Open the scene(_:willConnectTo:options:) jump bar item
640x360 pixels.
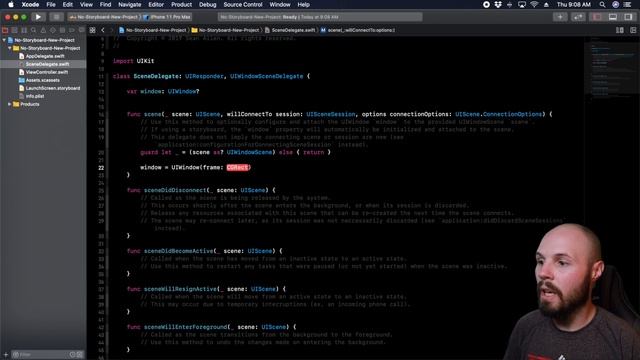[358, 30]
